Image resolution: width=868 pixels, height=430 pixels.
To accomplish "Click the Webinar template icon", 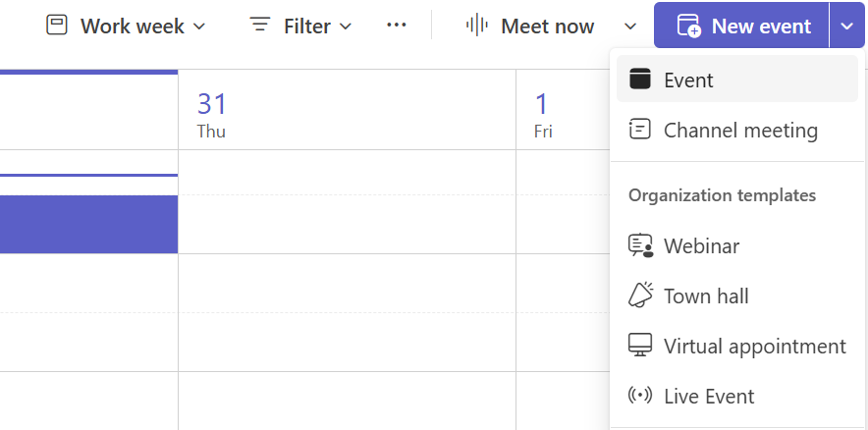I will tap(640, 245).
